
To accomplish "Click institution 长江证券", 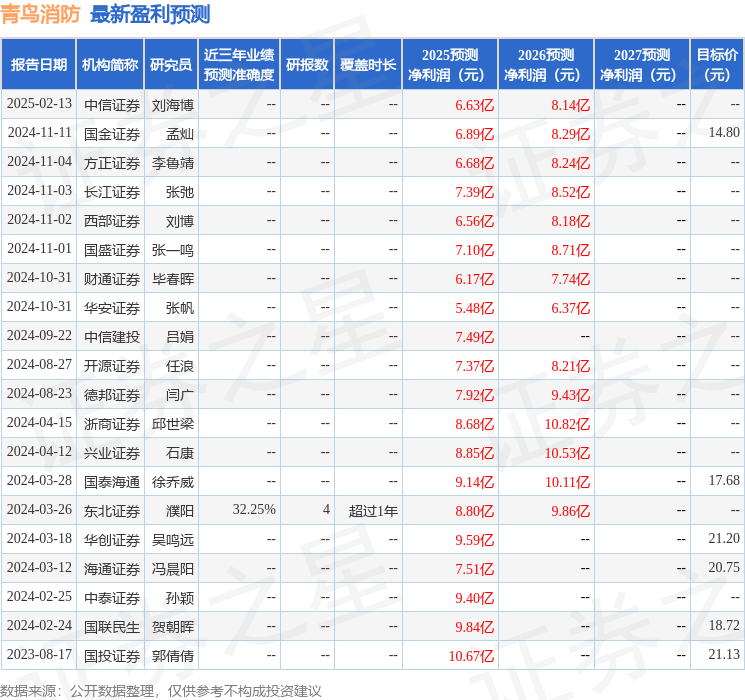I will tap(112, 192).
